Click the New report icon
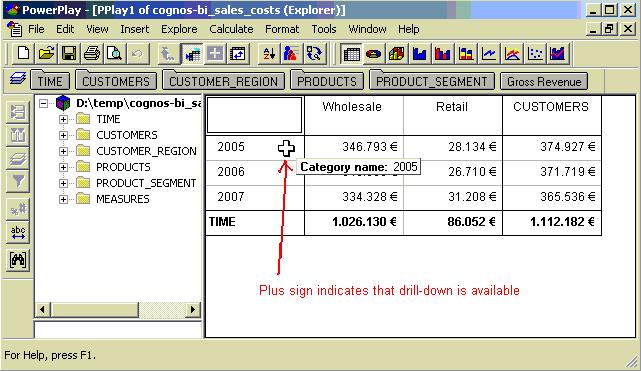The image size is (641, 371). [x=23, y=54]
